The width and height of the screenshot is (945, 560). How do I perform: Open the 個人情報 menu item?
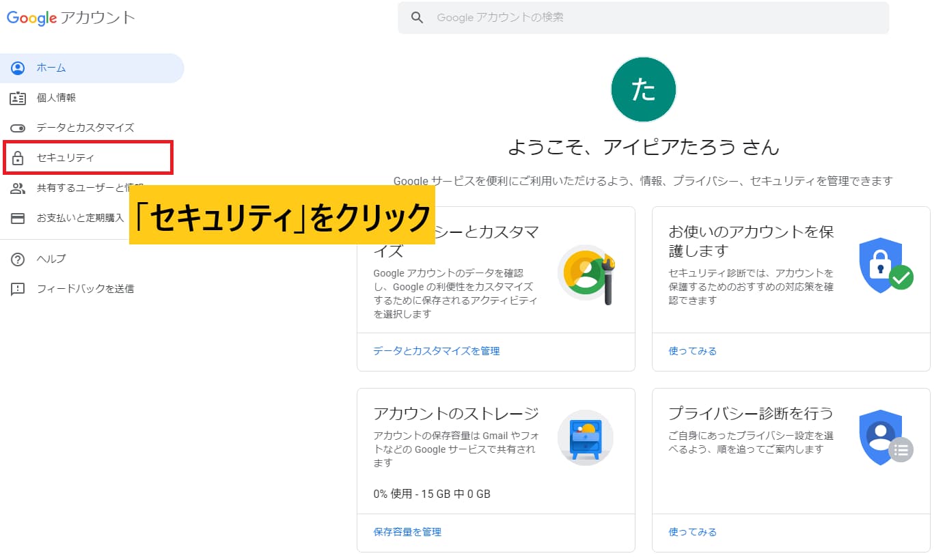click(x=93, y=98)
